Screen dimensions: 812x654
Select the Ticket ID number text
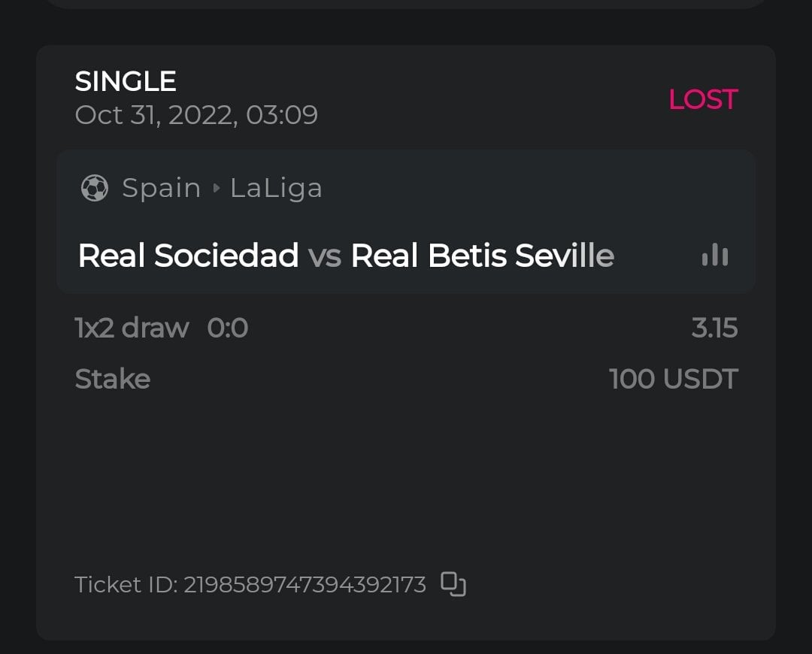pos(304,584)
